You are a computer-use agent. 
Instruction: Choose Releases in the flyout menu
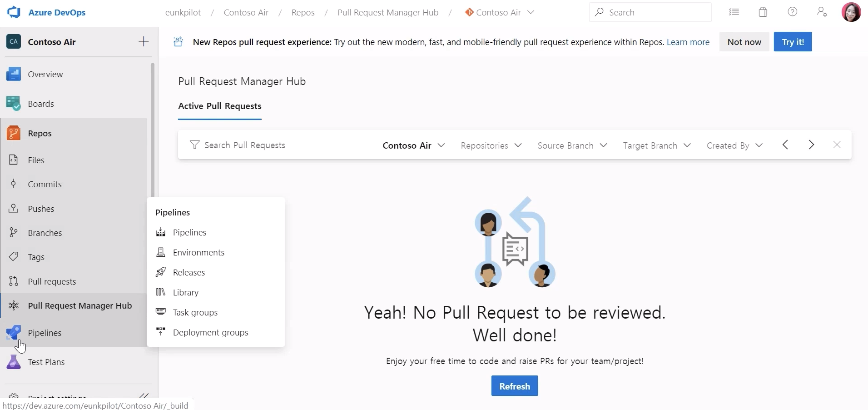[x=216, y=272]
